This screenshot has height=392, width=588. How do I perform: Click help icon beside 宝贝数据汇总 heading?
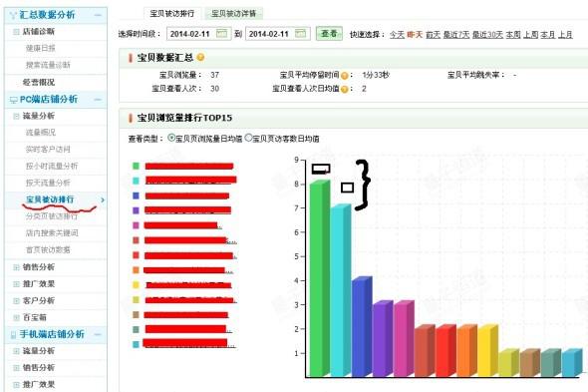200,57
